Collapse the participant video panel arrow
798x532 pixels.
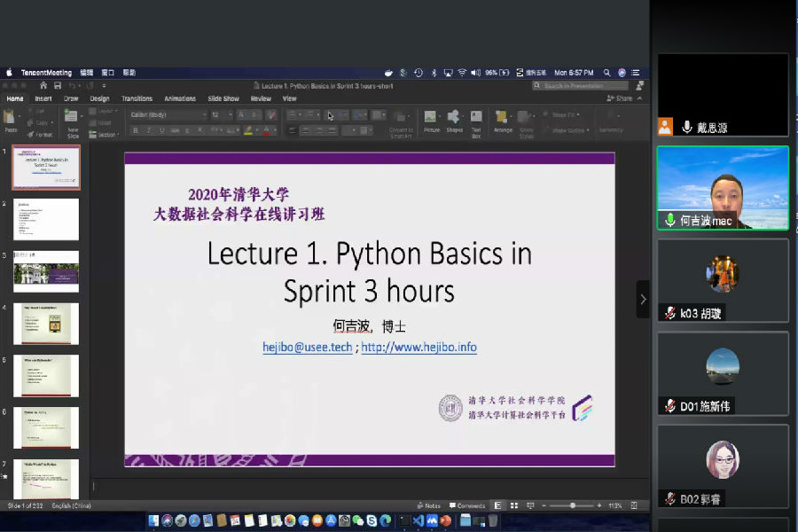[643, 299]
